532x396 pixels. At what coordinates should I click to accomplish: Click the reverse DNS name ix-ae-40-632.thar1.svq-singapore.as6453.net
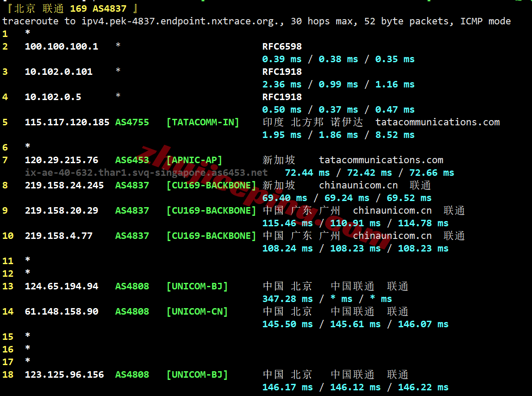(x=147, y=172)
